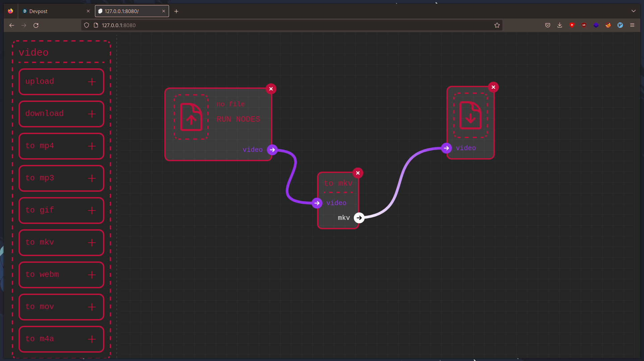Image resolution: width=644 pixels, height=361 pixels.
Task: Remove the download node with its X button
Action: click(493, 87)
